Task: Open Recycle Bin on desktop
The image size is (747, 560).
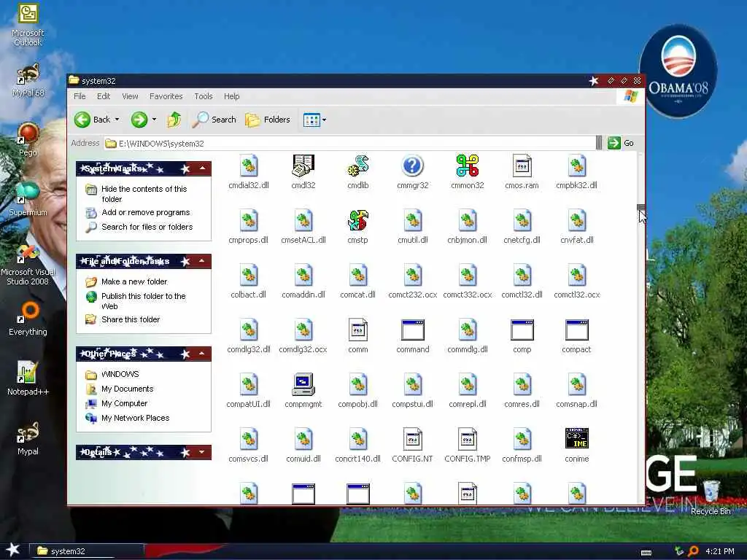Action: click(x=711, y=497)
